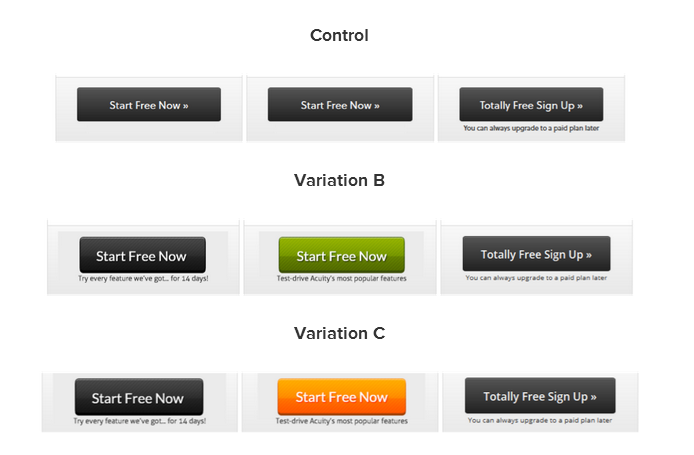Viewport: 694px width, 455px height.
Task: Click Variation B upgrade to paid plan caption
Action: click(x=536, y=278)
